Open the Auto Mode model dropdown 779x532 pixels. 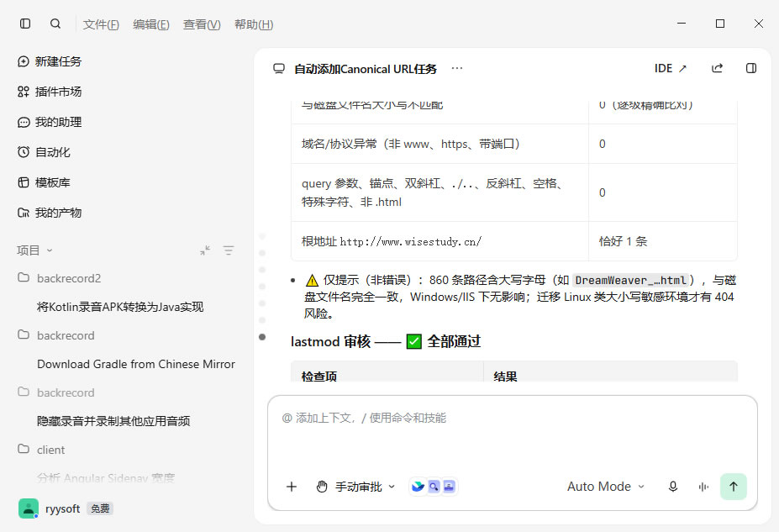click(606, 487)
